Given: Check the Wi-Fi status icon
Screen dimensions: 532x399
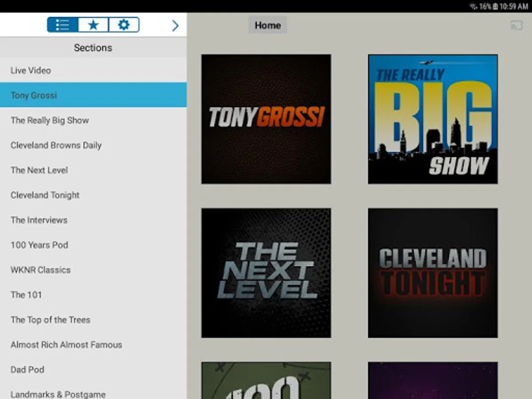Looking at the screenshot, I should pyautogui.click(x=473, y=7).
